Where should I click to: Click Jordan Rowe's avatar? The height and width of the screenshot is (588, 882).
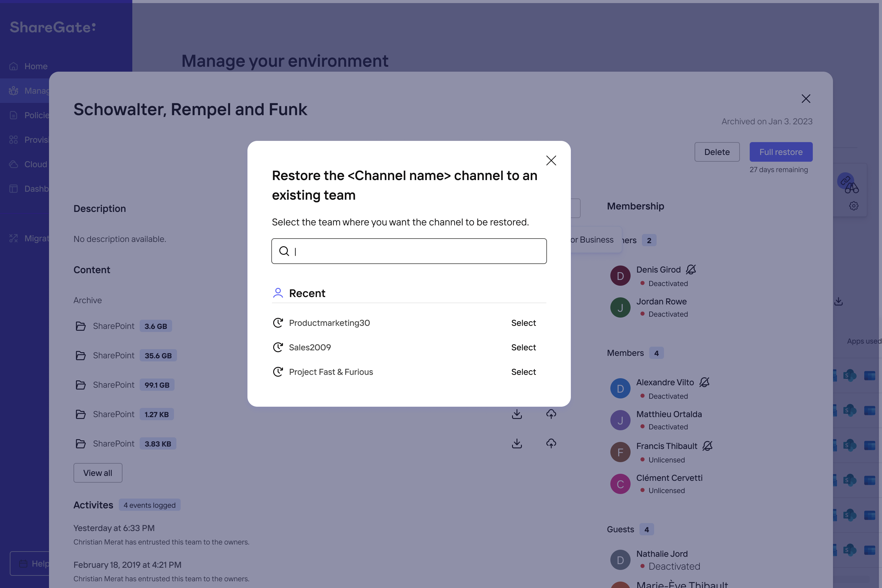pos(620,307)
